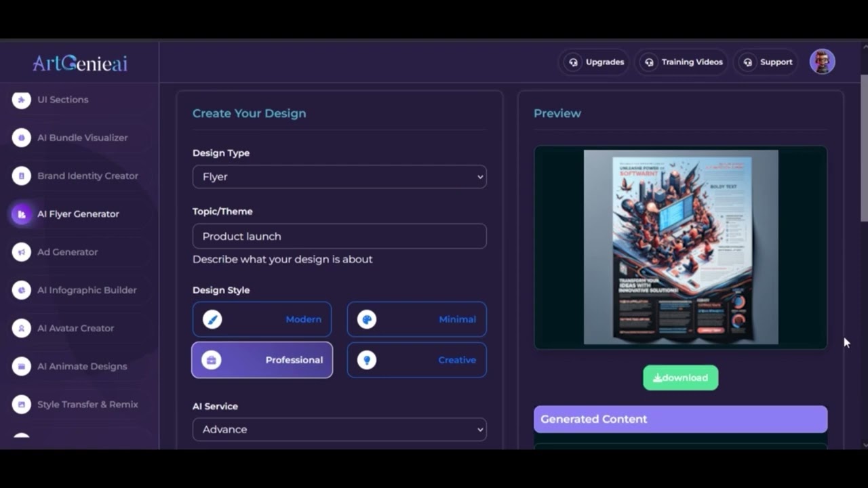The height and width of the screenshot is (488, 868).
Task: Go to AI Avatar Creator
Action: 76,328
